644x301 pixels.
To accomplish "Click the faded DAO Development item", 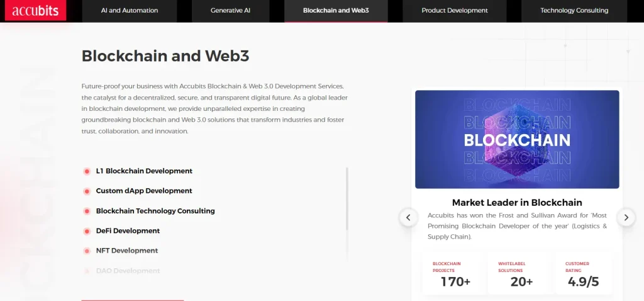I will click(128, 271).
